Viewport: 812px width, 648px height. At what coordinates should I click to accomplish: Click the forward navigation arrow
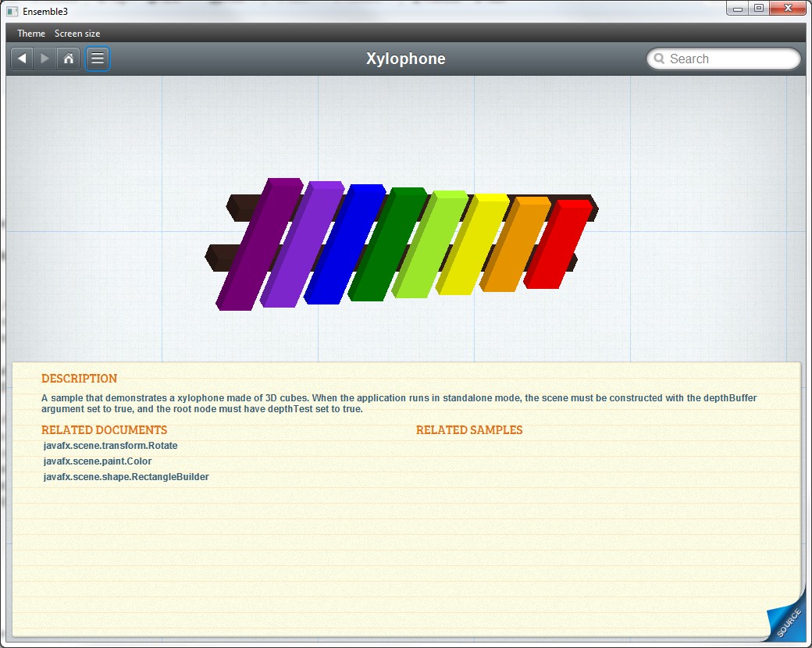click(x=45, y=59)
